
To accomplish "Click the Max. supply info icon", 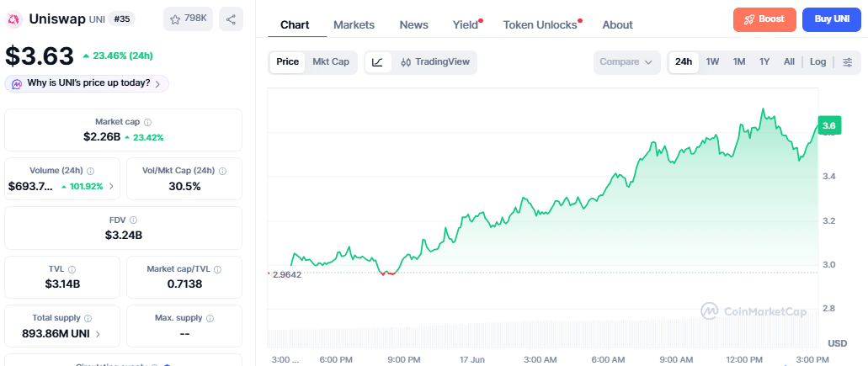I will click(x=210, y=318).
